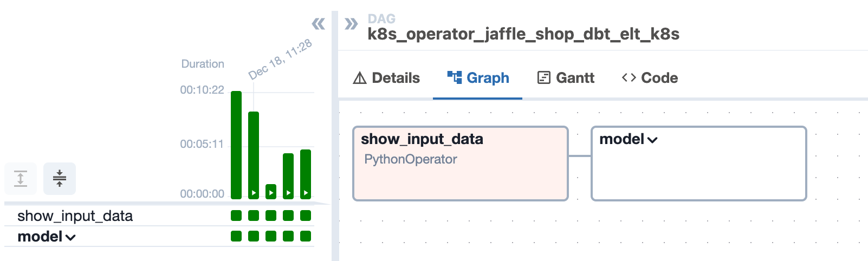Screen dimensions: 868x261
Task: Select the show_input_data row in grid
Action: 159,216
